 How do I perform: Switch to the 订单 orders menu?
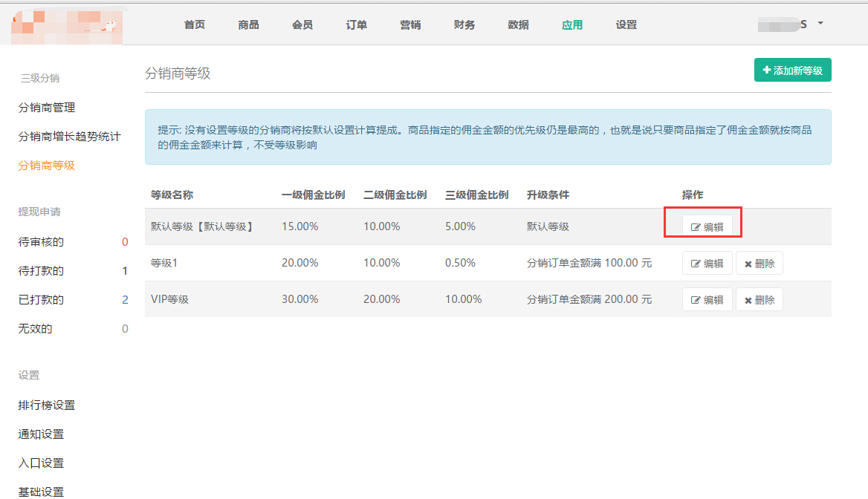click(x=357, y=25)
